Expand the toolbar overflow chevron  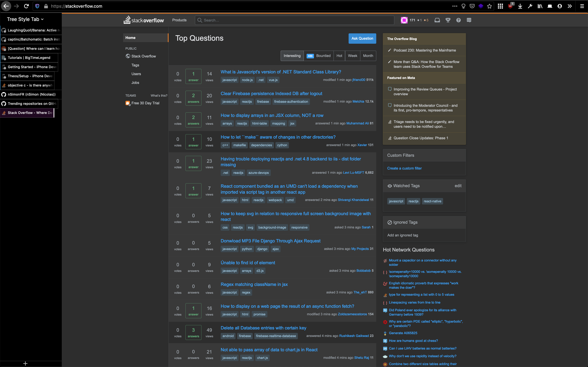(x=569, y=6)
